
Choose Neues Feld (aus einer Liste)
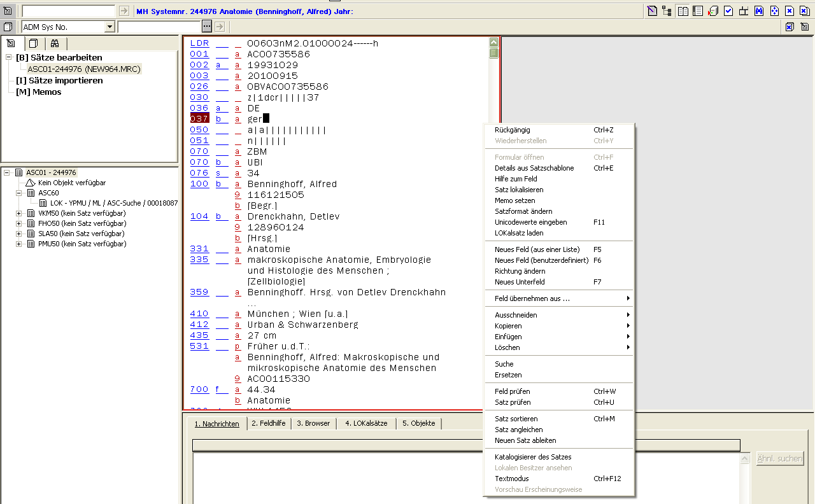558,249
